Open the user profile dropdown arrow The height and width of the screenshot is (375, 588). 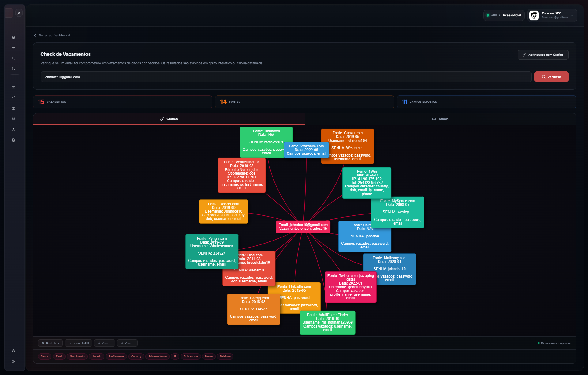[x=572, y=15]
